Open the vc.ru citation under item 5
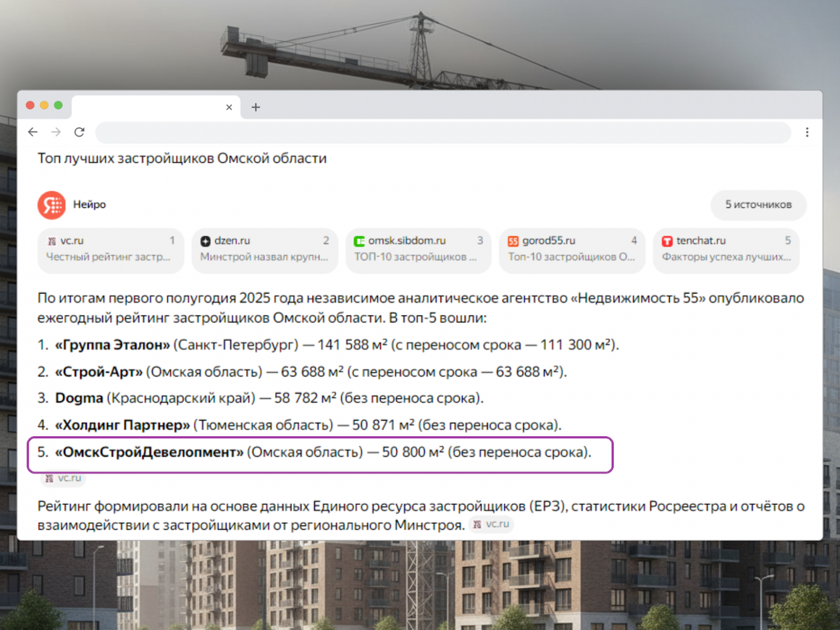Viewport: 840px width, 630px height. (62, 478)
